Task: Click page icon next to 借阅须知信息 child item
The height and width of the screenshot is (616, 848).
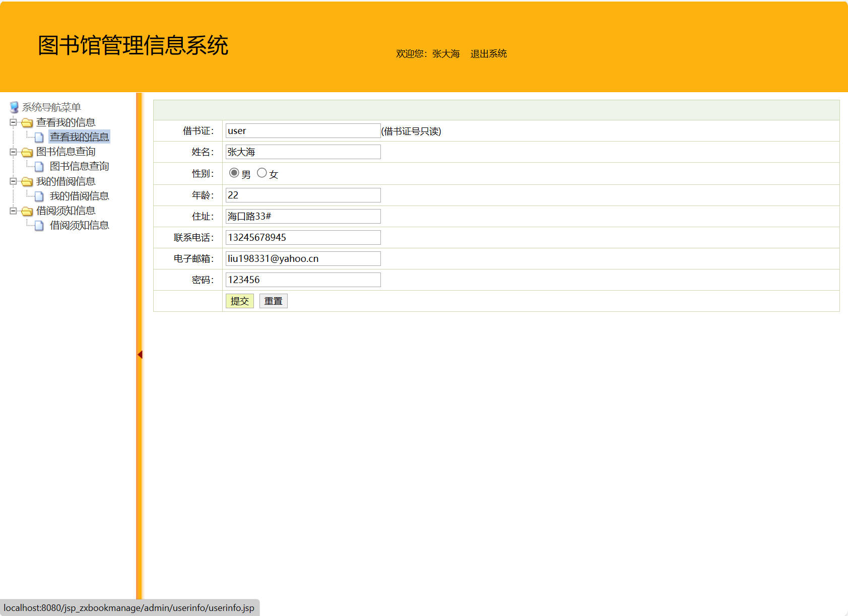Action: pyautogui.click(x=39, y=226)
